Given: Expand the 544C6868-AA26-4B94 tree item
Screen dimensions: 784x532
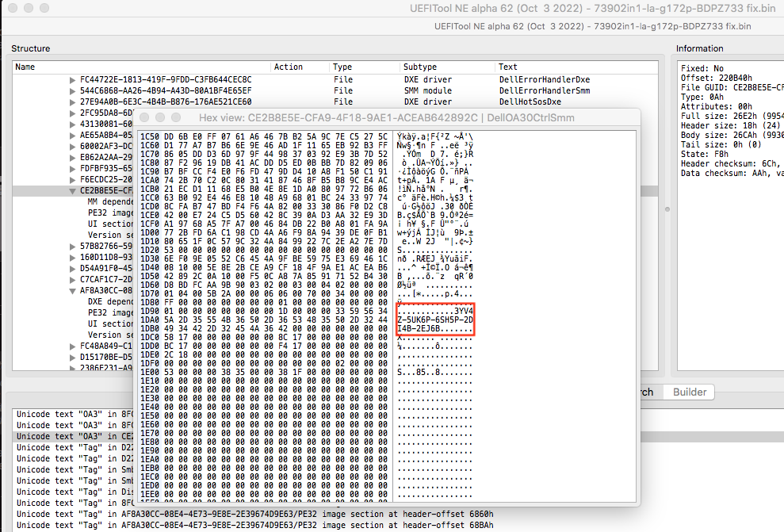Looking at the screenshot, I should [x=72, y=91].
